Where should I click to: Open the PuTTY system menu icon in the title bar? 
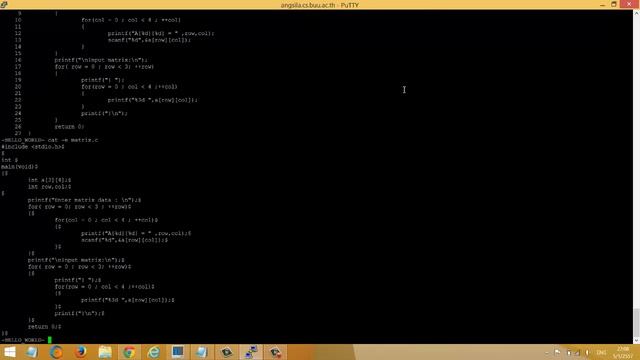[x=4, y=4]
